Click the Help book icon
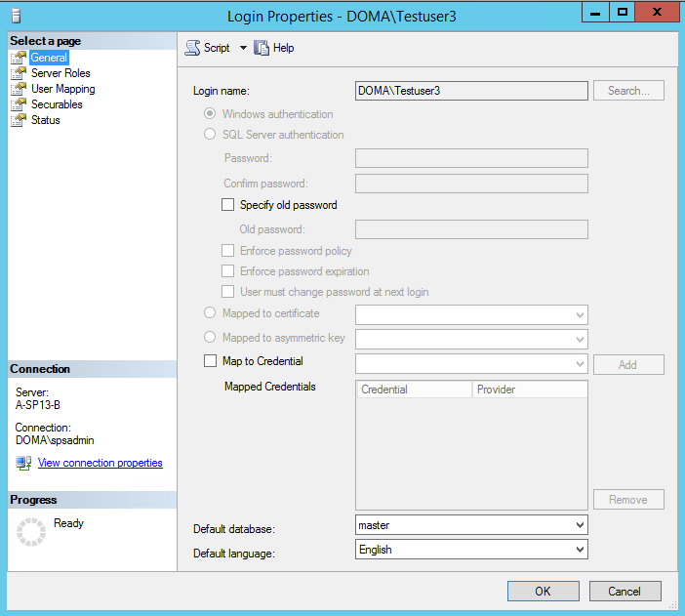The height and width of the screenshot is (616, 685). pos(262,48)
